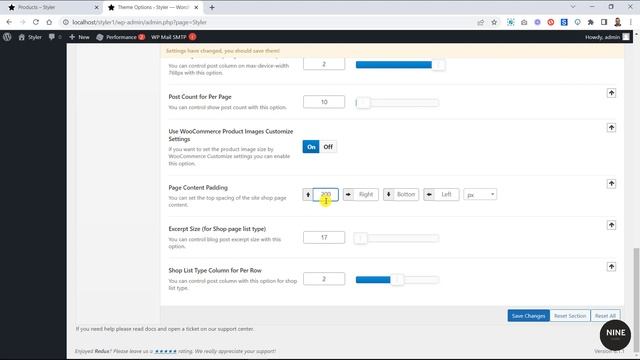
Task: Turn On WooCommerce Product Images Customize Settings
Action: pos(311,147)
